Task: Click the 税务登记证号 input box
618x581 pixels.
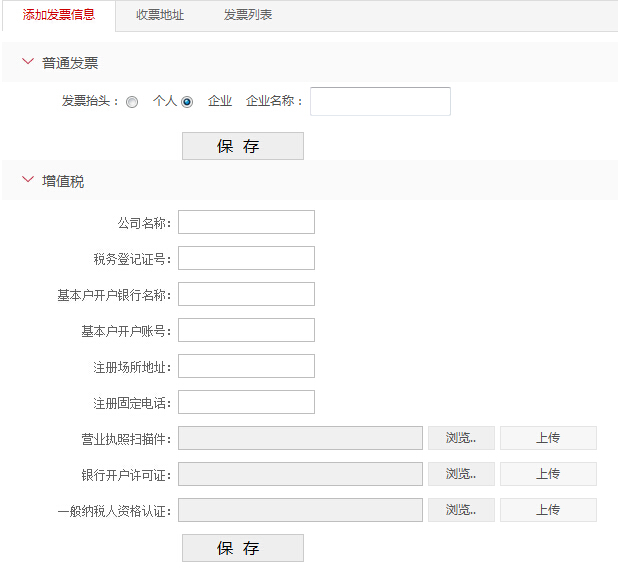Action: click(x=246, y=258)
